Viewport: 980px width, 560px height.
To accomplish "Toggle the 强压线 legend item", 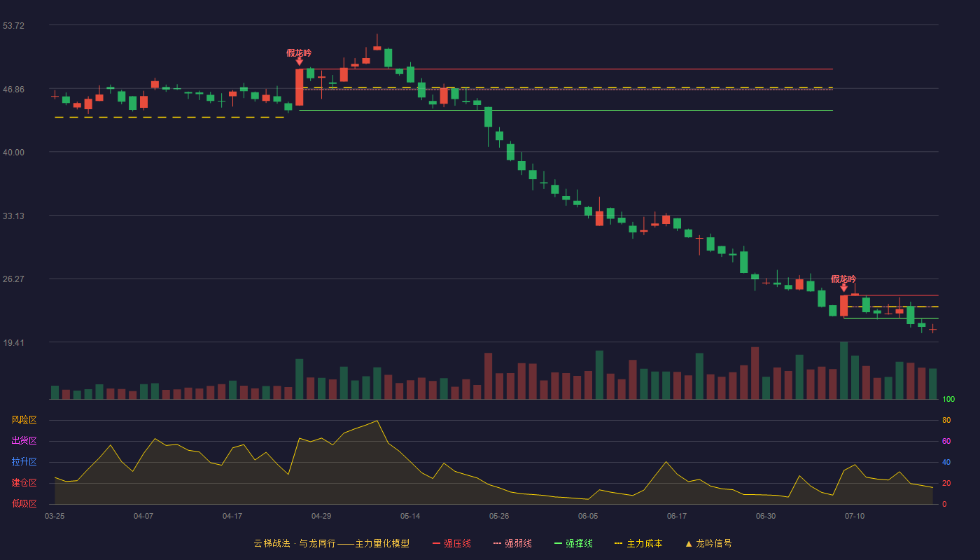I will pos(451,543).
